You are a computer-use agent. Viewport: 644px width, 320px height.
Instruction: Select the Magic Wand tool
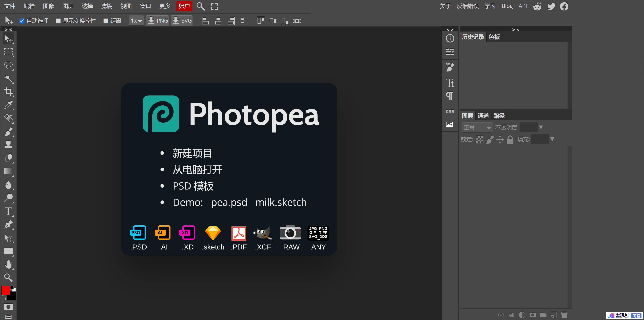tap(8, 79)
